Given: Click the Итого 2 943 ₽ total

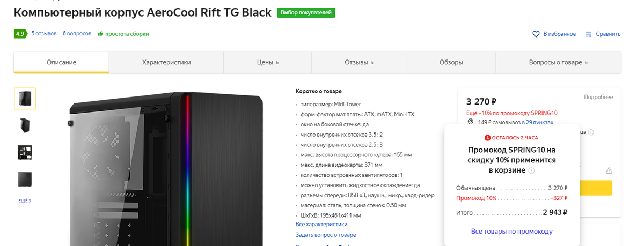Looking at the screenshot, I should tap(511, 212).
